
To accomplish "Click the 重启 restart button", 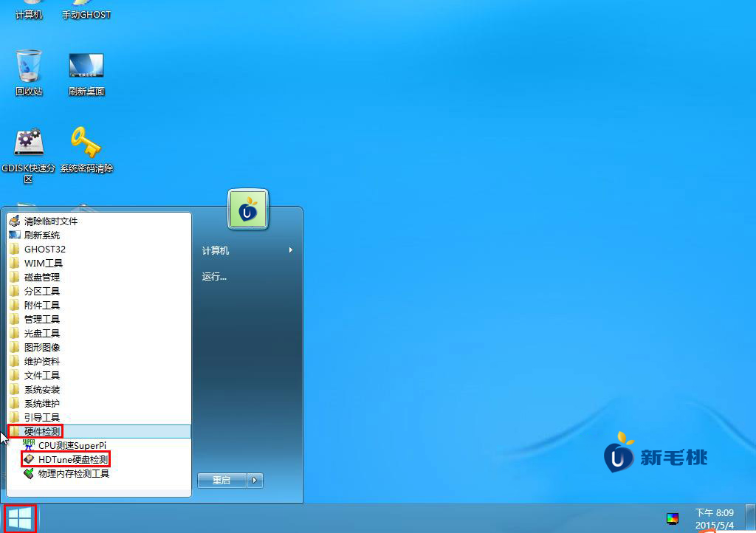I will point(221,480).
